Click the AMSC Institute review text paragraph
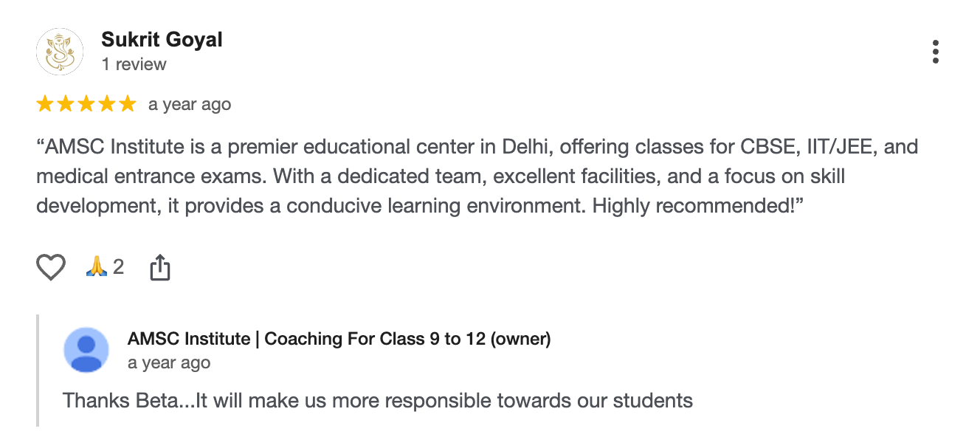 477,176
